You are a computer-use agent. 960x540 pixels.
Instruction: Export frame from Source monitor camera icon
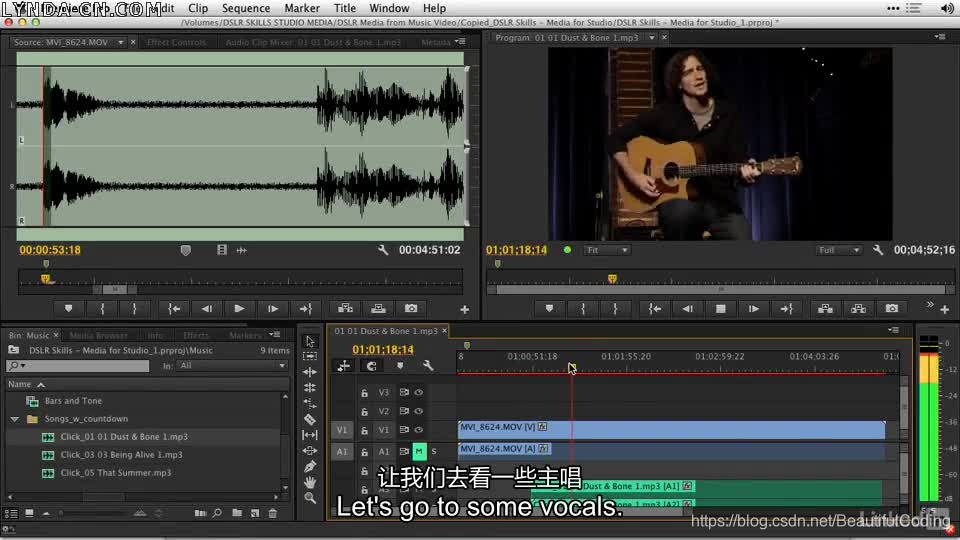pyautogui.click(x=411, y=309)
